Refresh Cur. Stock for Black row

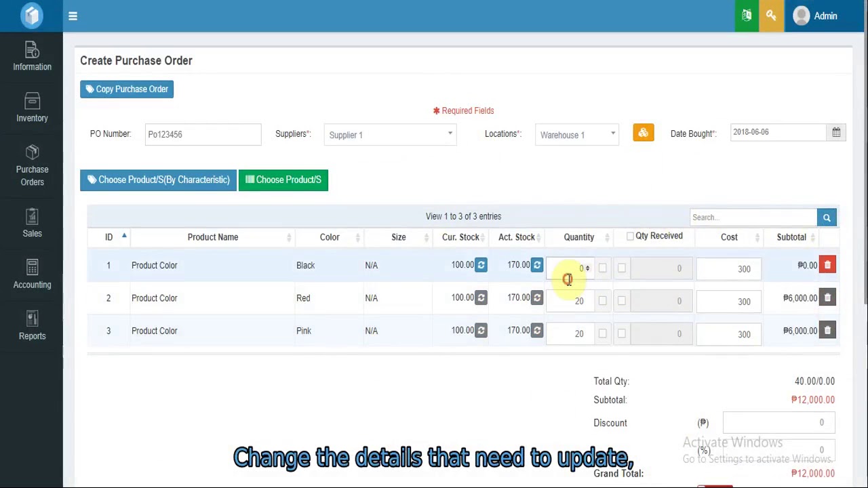click(x=481, y=265)
